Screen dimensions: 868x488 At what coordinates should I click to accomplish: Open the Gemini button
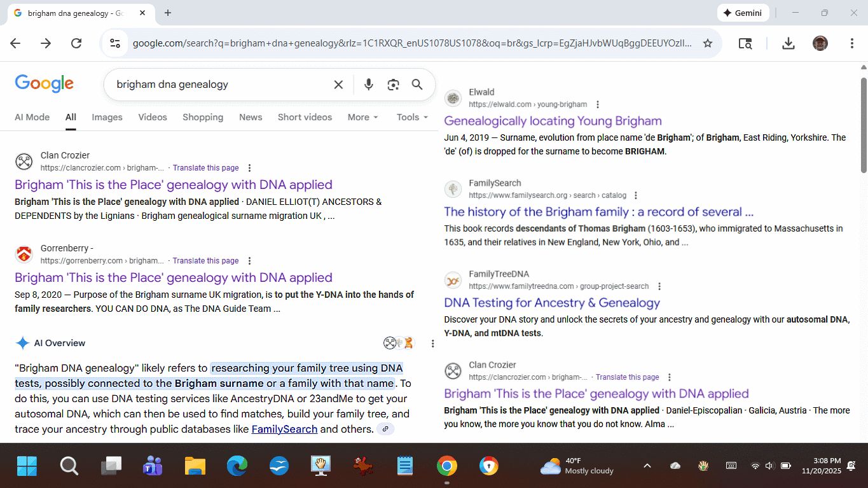(x=743, y=13)
